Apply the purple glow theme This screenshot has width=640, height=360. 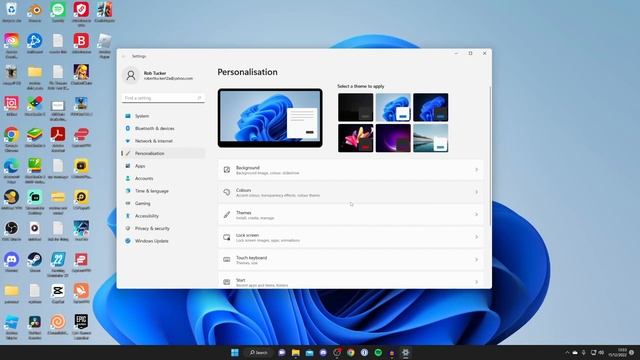(x=393, y=138)
